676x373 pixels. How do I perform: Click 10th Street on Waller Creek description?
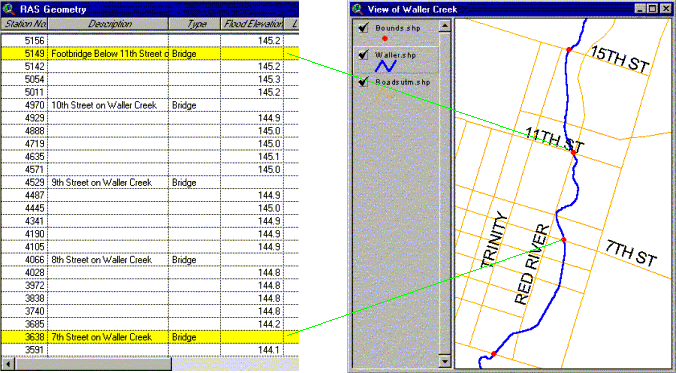pos(104,105)
